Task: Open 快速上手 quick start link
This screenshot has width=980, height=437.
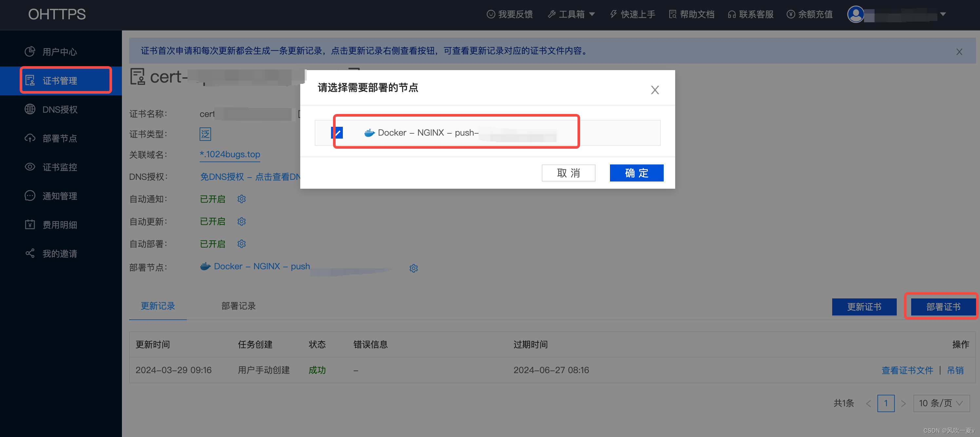Action: (x=632, y=14)
